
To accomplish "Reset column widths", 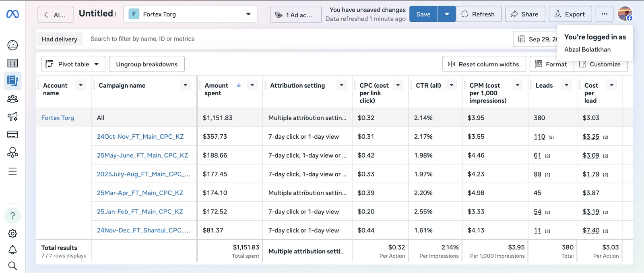I will pyautogui.click(x=484, y=64).
